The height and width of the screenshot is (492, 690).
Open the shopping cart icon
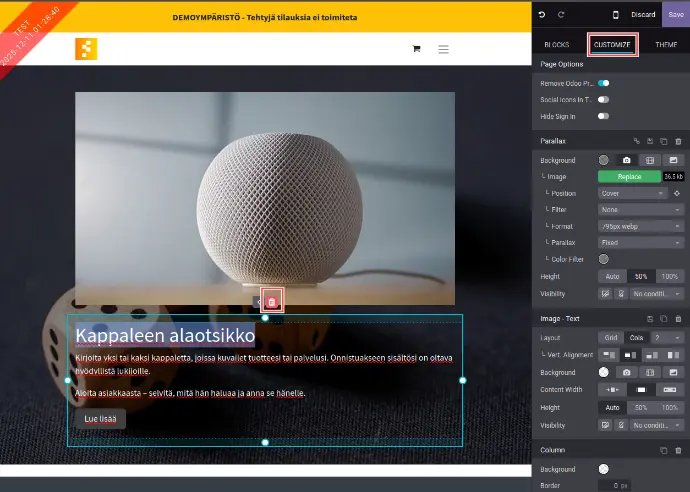pos(416,49)
